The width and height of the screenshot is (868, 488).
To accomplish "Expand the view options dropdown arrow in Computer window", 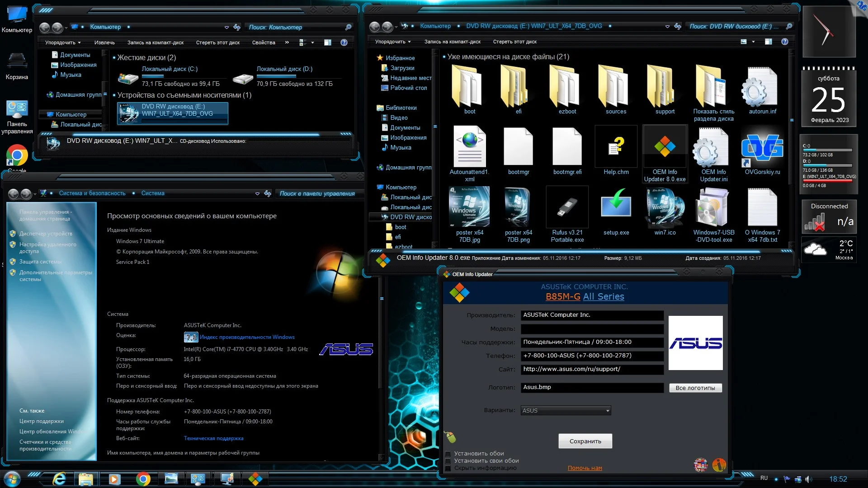I will tap(313, 42).
